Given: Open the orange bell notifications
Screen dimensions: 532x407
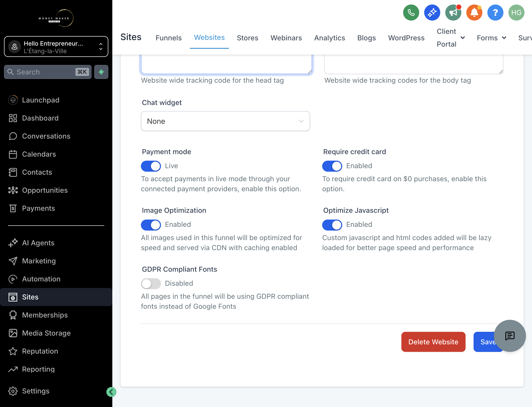Looking at the screenshot, I should click(x=474, y=13).
